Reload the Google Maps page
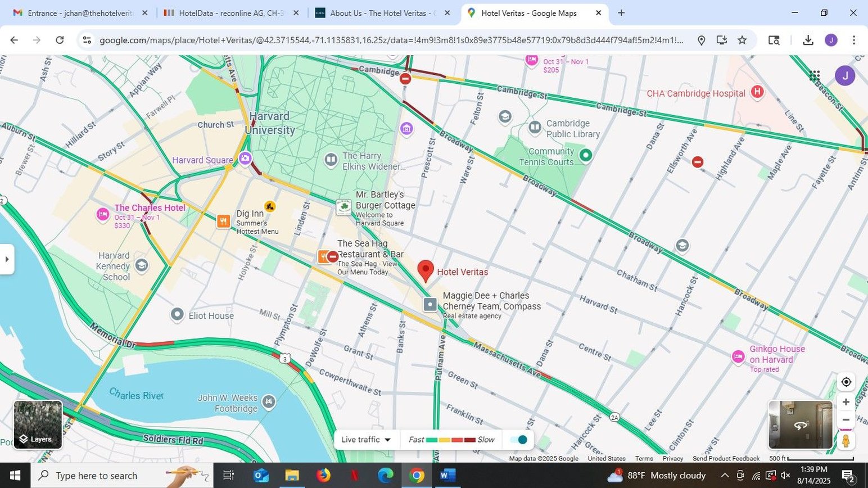Image resolution: width=868 pixels, height=488 pixels. coord(60,40)
